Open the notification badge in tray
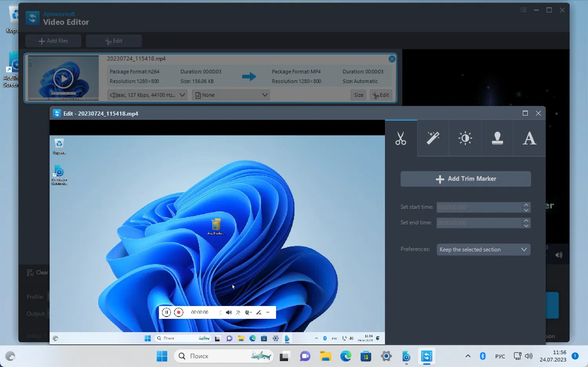 575,356
